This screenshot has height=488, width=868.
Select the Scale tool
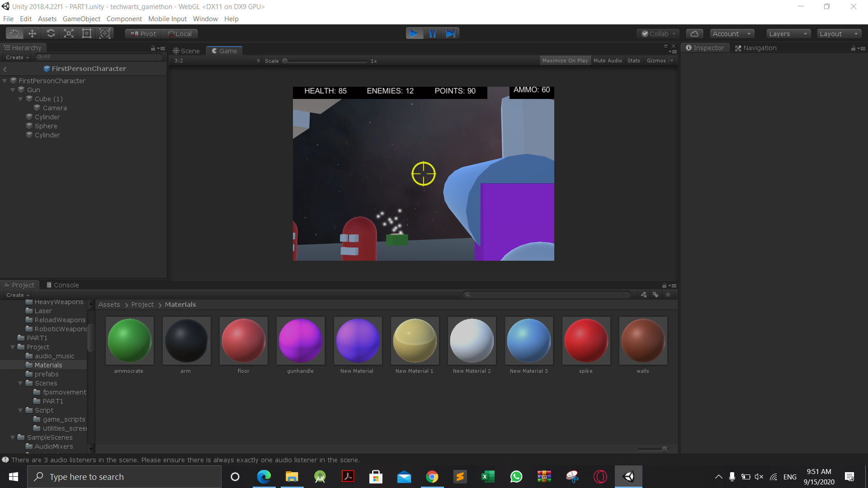(x=69, y=33)
